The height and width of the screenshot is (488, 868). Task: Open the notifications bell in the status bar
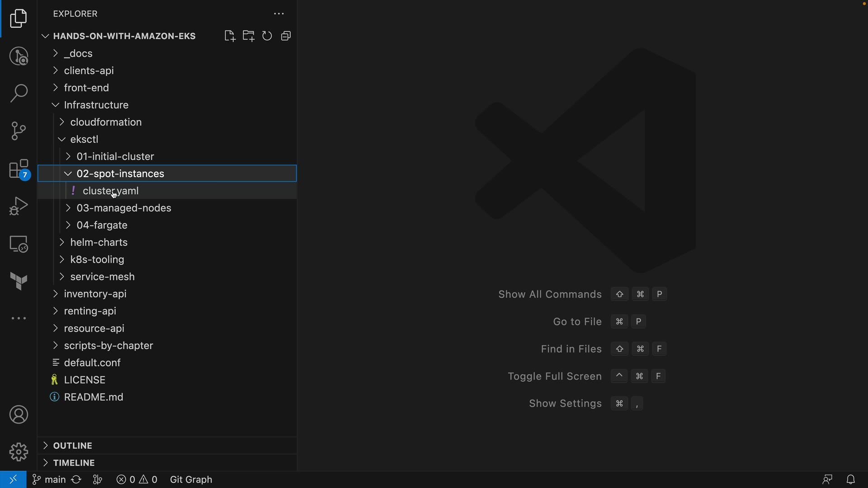coord(851,479)
